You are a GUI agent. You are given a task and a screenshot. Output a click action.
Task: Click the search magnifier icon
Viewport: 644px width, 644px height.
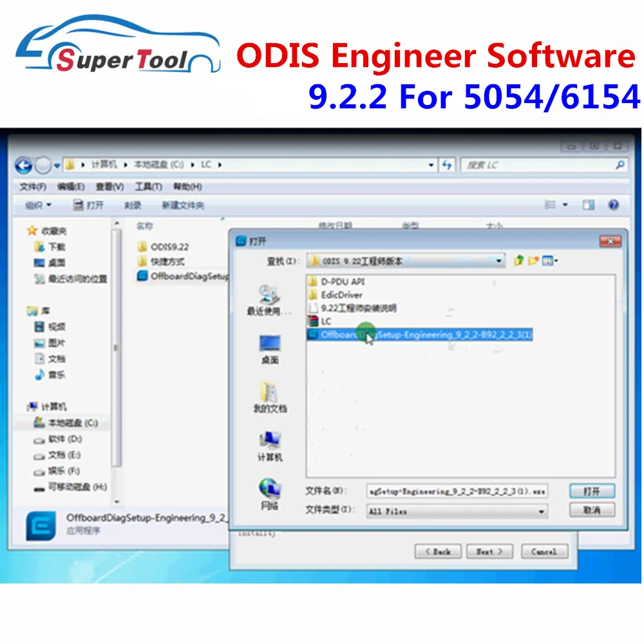(620, 165)
